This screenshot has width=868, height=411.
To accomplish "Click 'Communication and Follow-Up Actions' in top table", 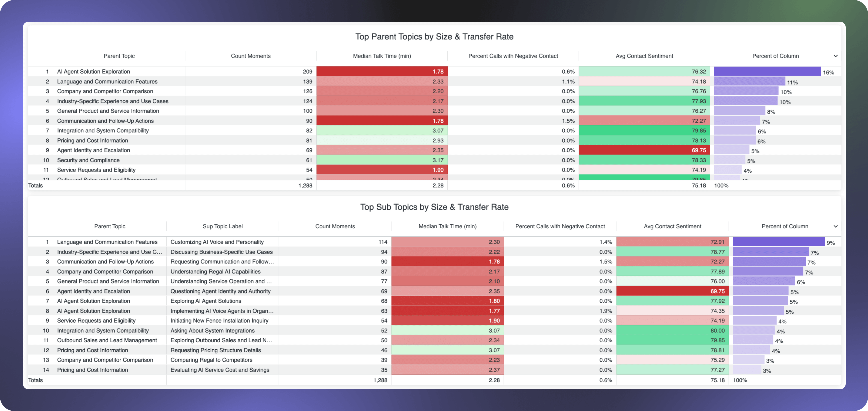I will click(105, 120).
